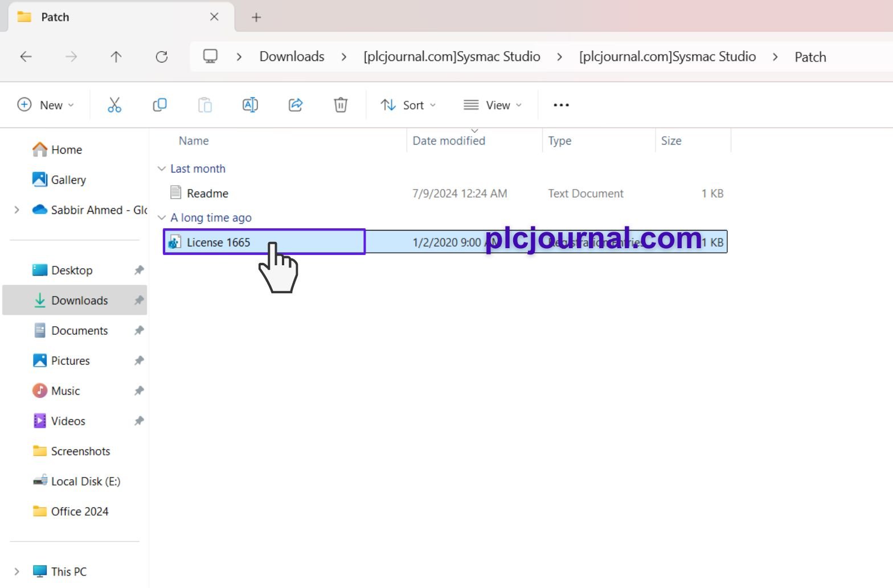Sort by the Name column header
893x588 pixels.
[194, 141]
